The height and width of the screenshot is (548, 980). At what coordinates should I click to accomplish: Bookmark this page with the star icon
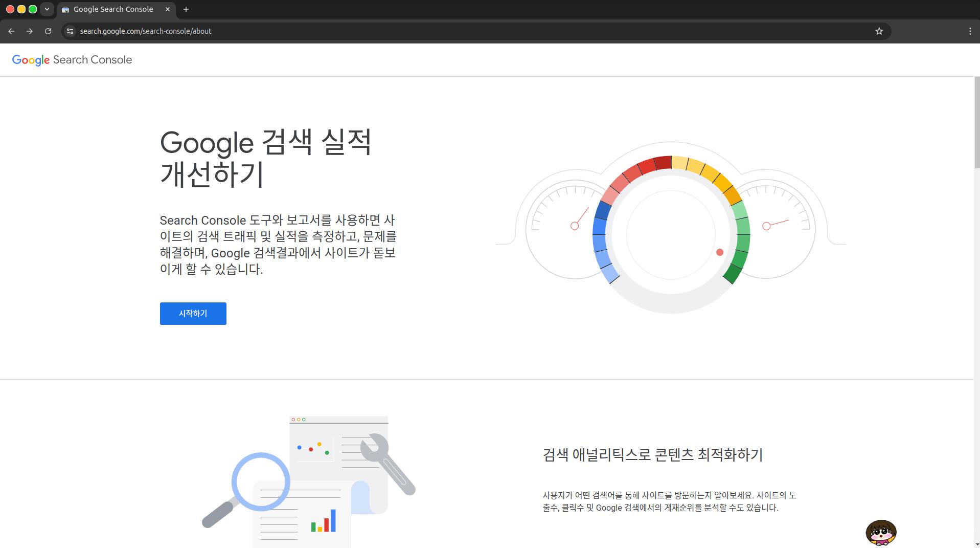(x=879, y=31)
